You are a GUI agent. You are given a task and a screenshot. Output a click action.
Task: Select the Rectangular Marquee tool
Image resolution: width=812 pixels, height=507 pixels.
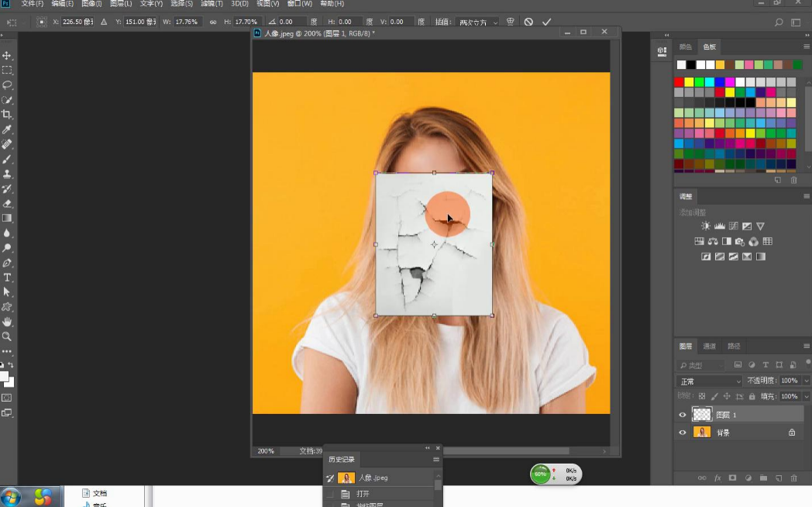pyautogui.click(x=7, y=70)
